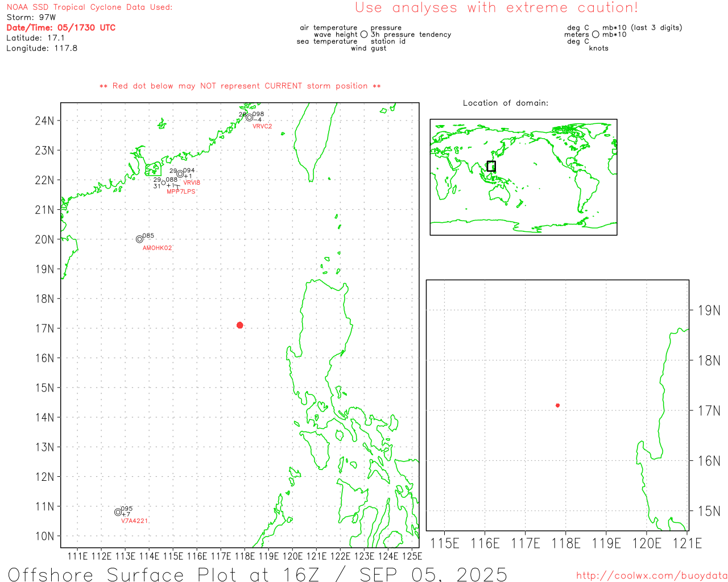This screenshot has width=728, height=582.
Task: Click the units legend circle beside 'meters'
Action: [595, 34]
